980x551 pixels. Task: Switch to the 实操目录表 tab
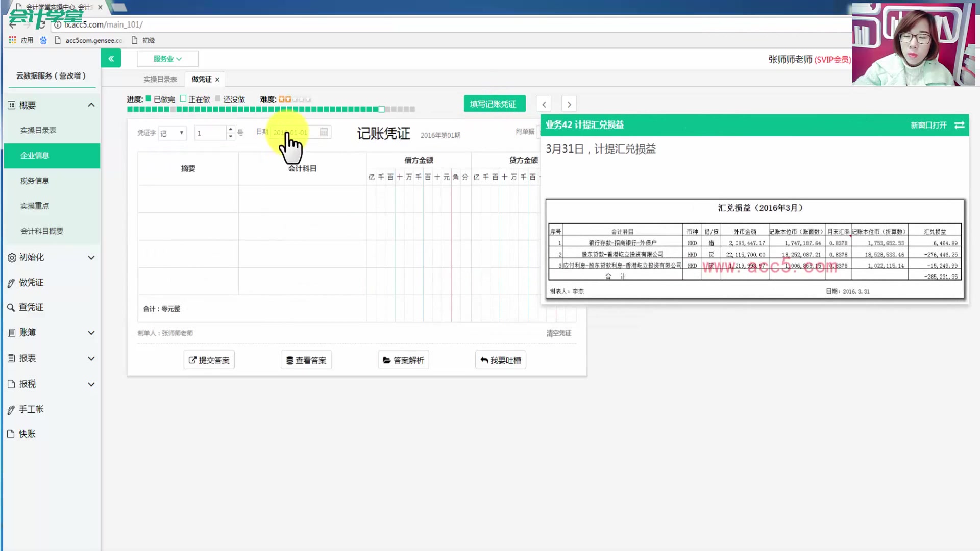pos(161,79)
